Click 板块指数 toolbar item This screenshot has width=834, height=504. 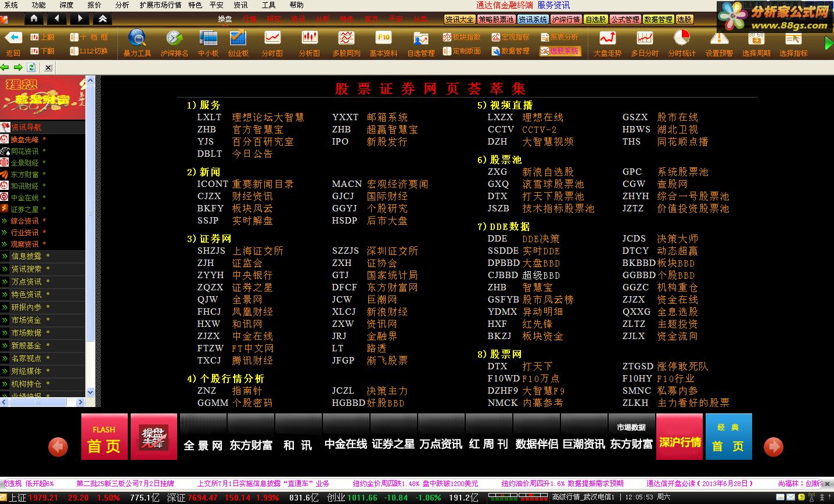462,37
